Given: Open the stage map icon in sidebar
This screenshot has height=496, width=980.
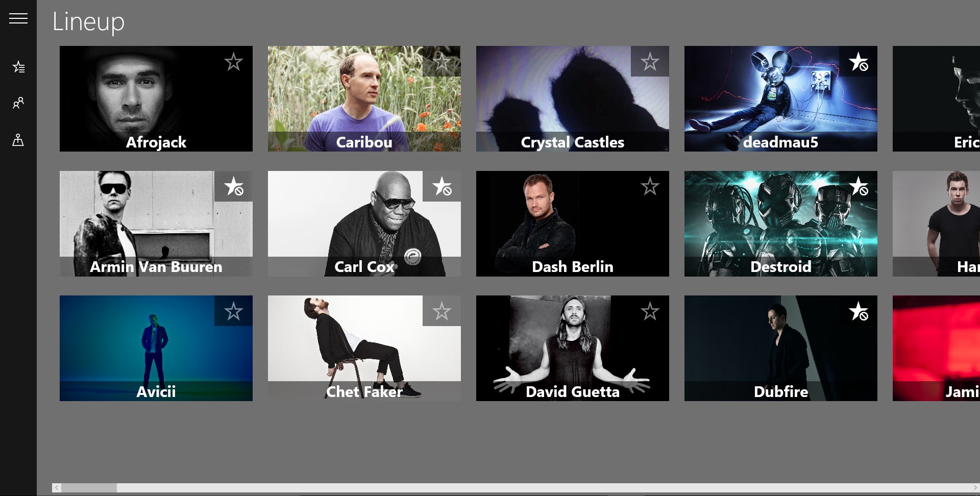Looking at the screenshot, I should click(x=18, y=140).
